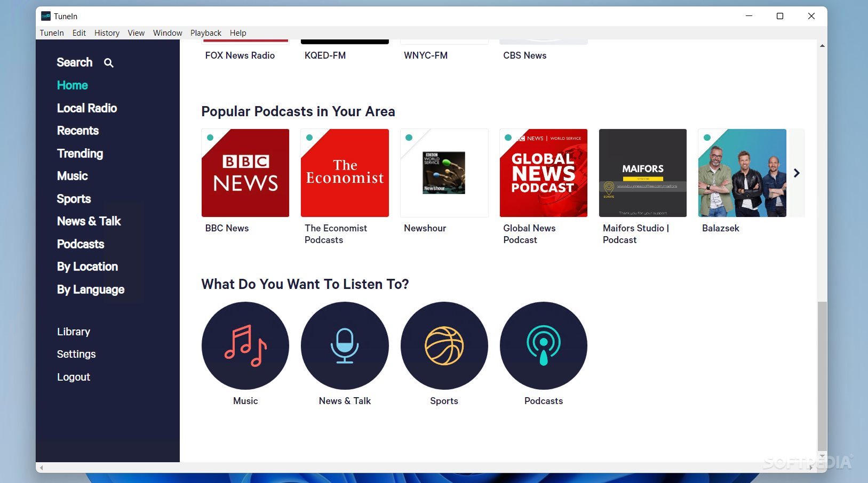Screen dimensions: 868x483
Task: Open BBC News podcast thumbnail
Action: click(x=245, y=173)
